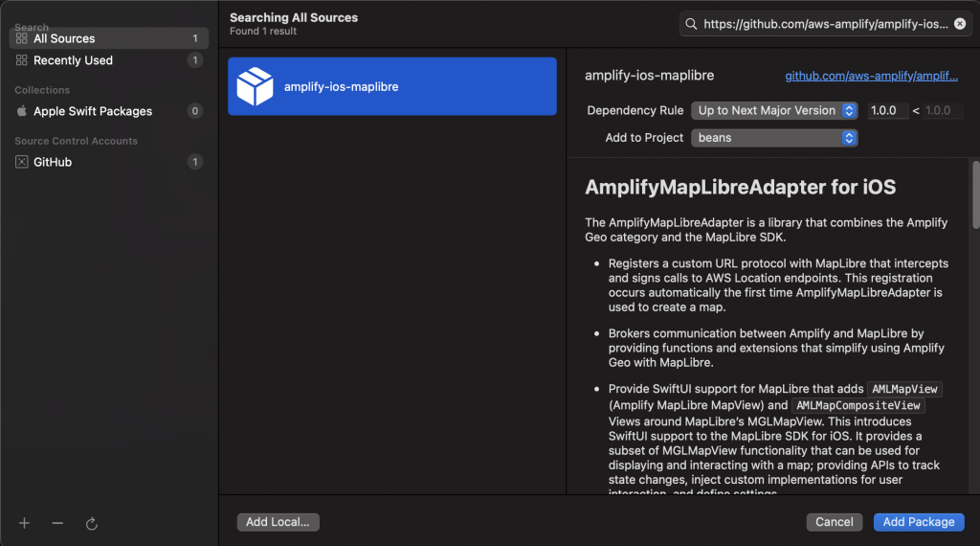980x546 pixels.
Task: Click the Apple logo icon
Action: click(x=21, y=111)
